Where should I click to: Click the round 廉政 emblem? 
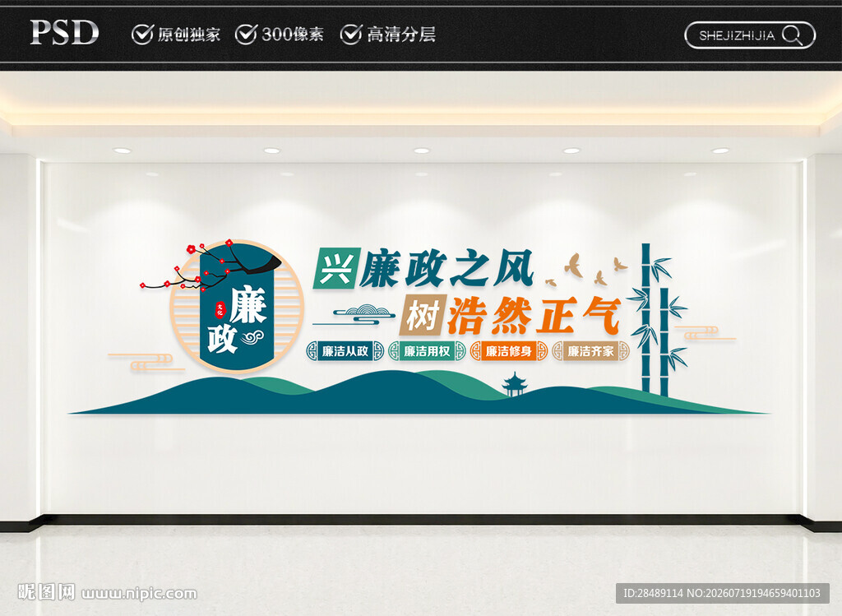click(x=238, y=306)
